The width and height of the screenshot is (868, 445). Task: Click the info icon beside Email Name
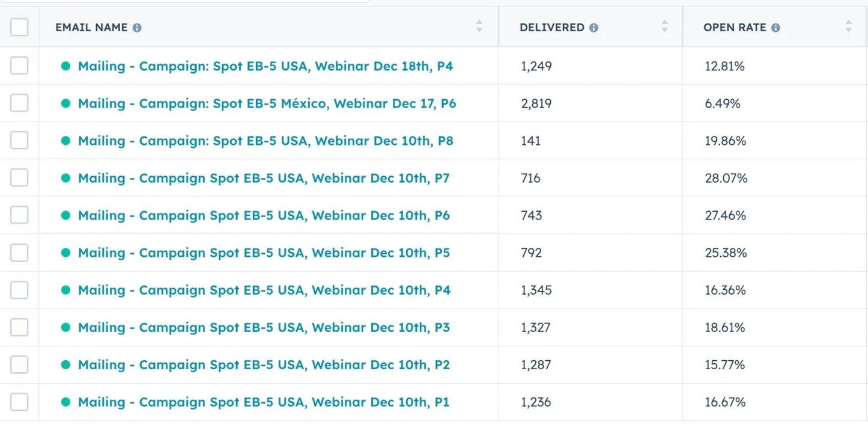point(137,28)
